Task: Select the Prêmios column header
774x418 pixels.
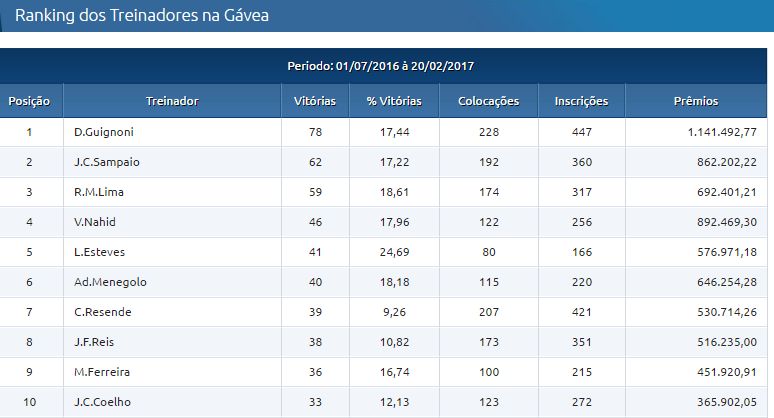Action: (x=696, y=101)
